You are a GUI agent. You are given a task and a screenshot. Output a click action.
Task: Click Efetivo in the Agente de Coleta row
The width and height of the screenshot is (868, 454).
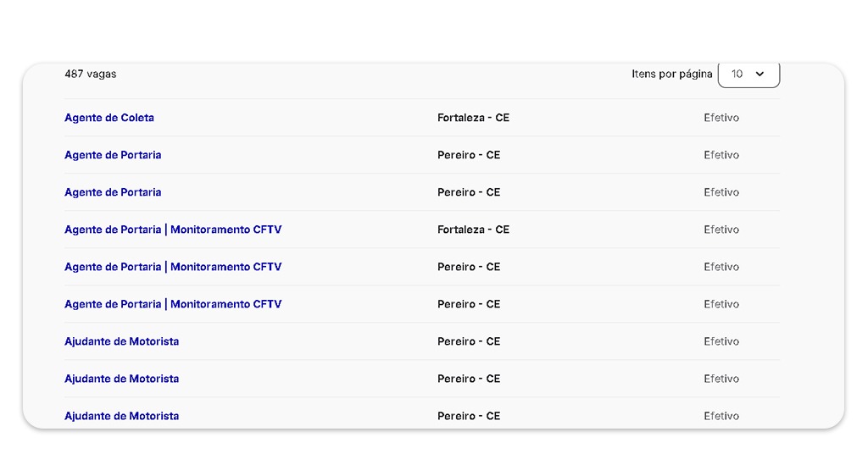721,118
